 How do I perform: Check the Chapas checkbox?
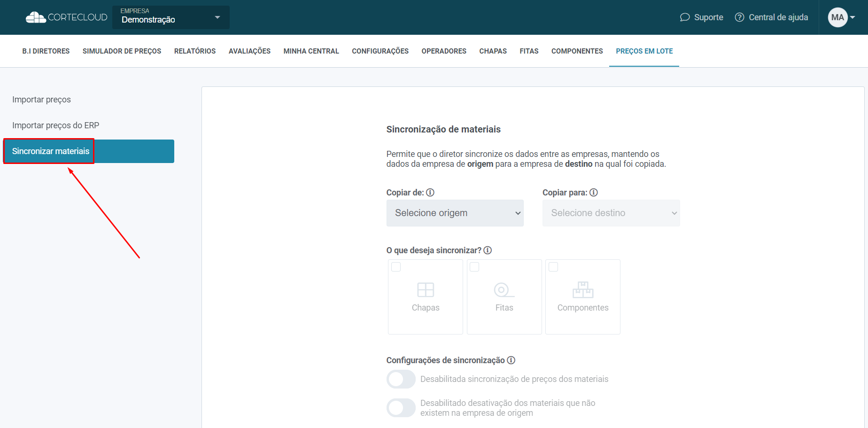click(x=396, y=267)
